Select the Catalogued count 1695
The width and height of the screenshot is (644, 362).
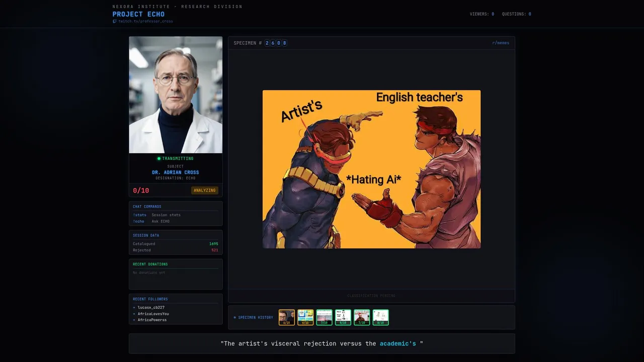click(x=214, y=244)
